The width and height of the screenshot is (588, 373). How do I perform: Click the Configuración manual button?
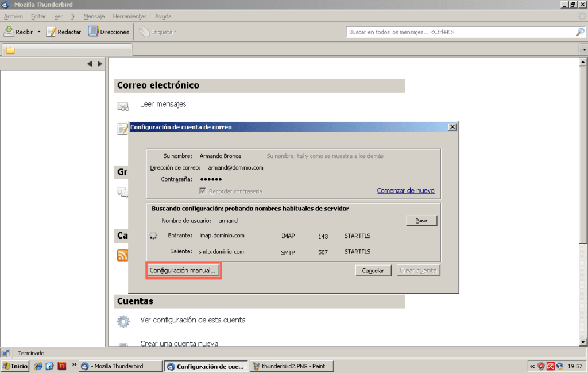pos(183,270)
